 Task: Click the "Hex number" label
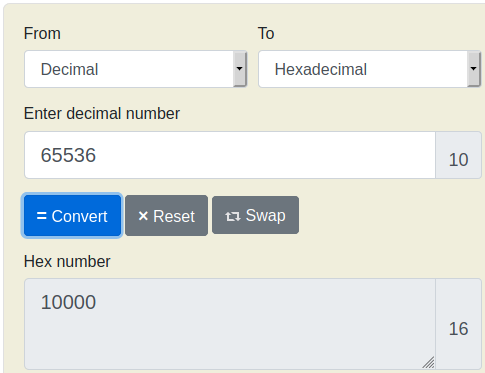pos(67,261)
